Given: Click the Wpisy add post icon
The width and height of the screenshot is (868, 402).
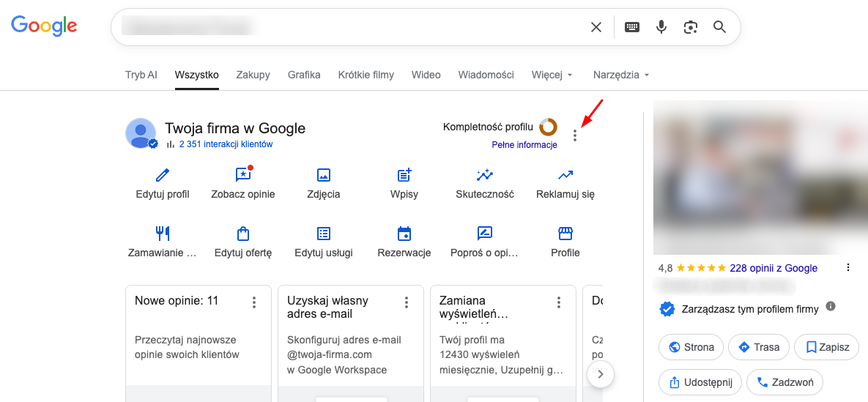Looking at the screenshot, I should click(x=404, y=175).
